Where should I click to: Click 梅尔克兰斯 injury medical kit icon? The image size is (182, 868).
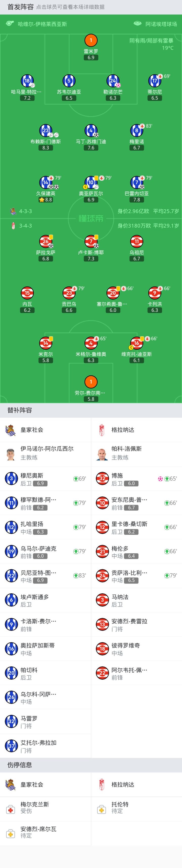point(11,809)
